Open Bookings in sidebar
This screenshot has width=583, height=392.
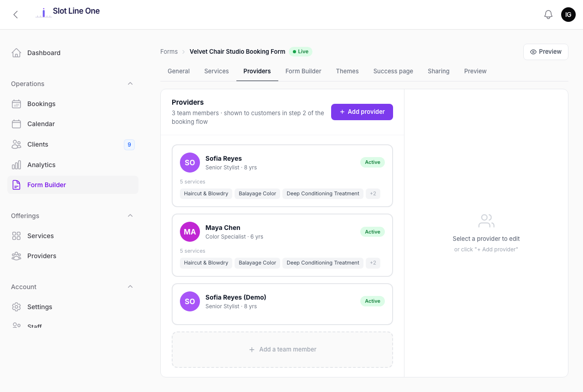pos(73,104)
